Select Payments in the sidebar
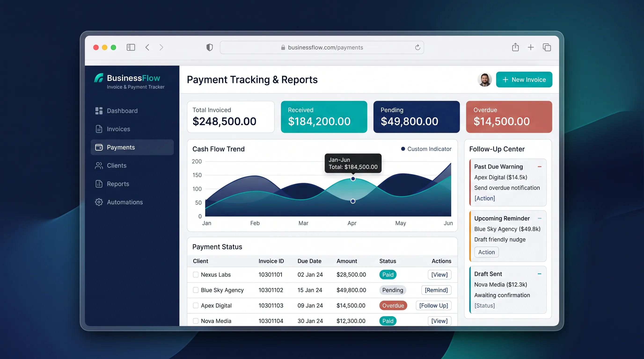The width and height of the screenshot is (644, 359). coord(132,147)
